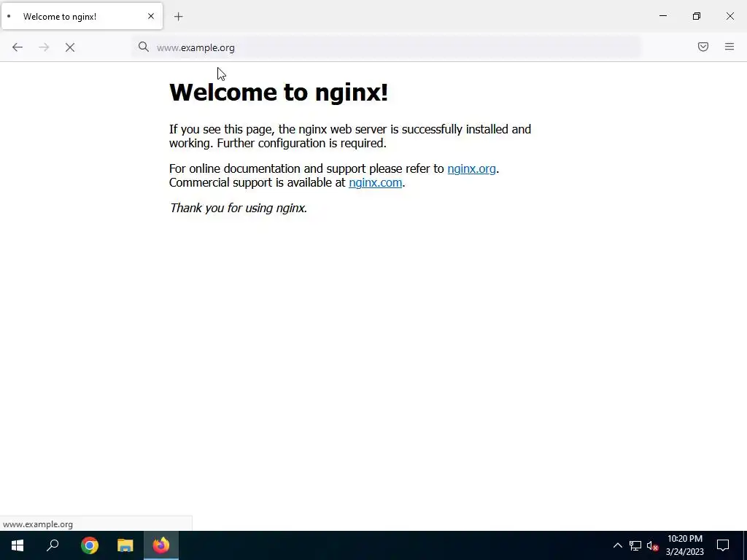The image size is (747, 560).
Task: Click Firefox icon in taskbar
Action: pyautogui.click(x=161, y=545)
